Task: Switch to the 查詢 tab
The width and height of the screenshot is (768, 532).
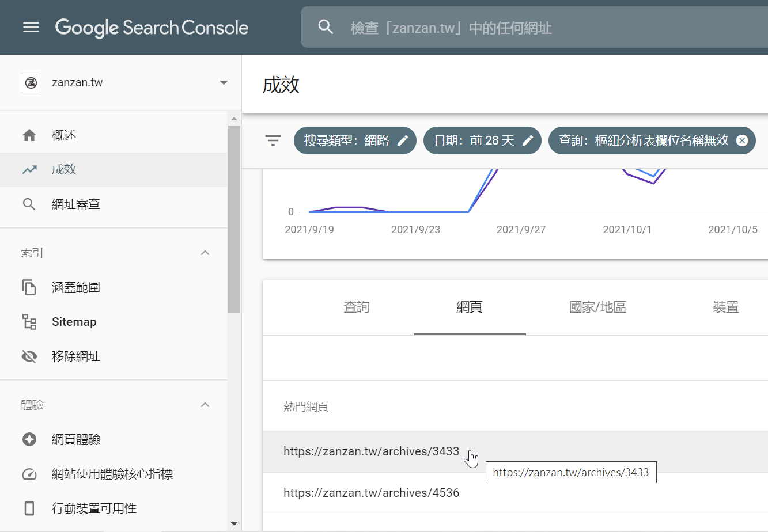Action: click(357, 307)
